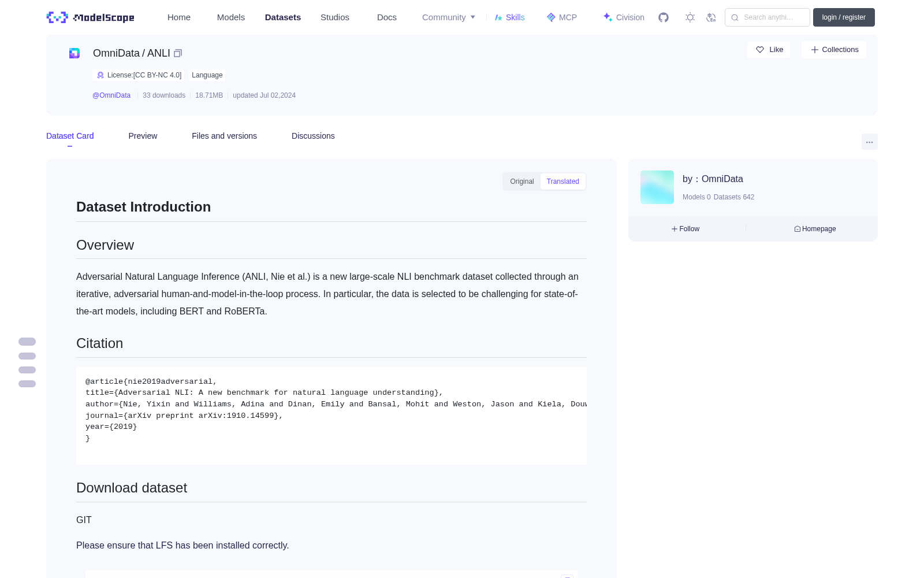Open the GitHub icon link
924x578 pixels.
pyautogui.click(x=664, y=17)
